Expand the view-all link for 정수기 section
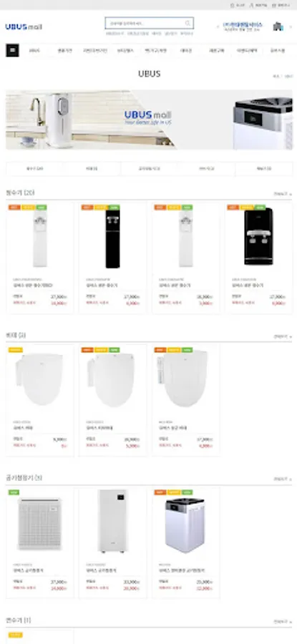 (x=283, y=193)
